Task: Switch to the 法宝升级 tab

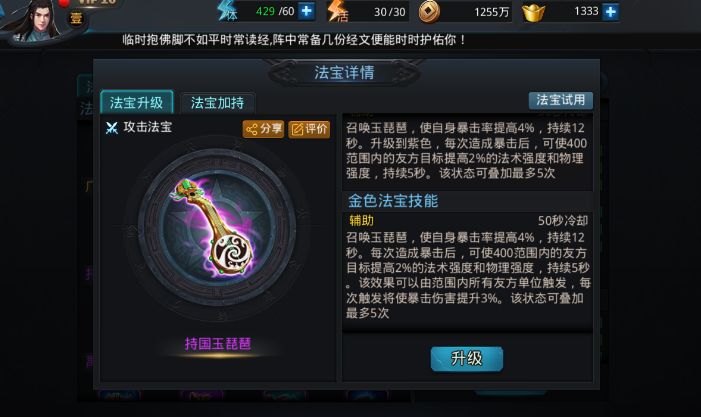Action: point(136,102)
